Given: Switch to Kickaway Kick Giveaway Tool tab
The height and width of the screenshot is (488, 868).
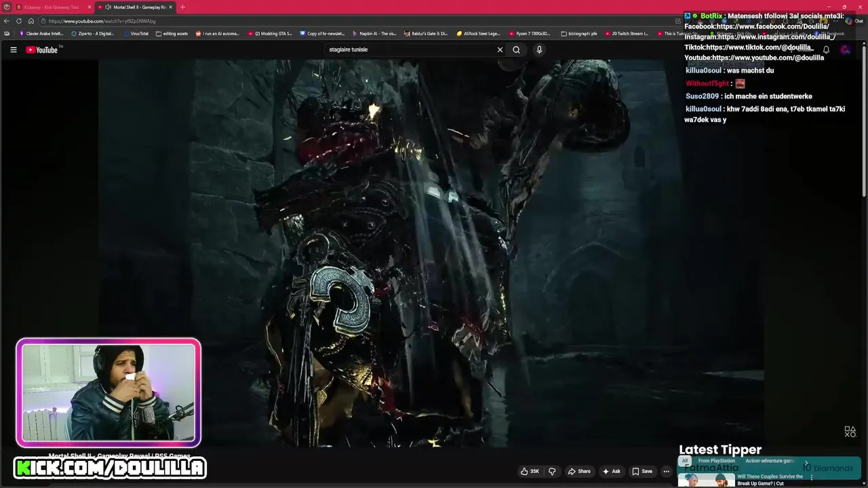Looking at the screenshot, I should 54,7.
